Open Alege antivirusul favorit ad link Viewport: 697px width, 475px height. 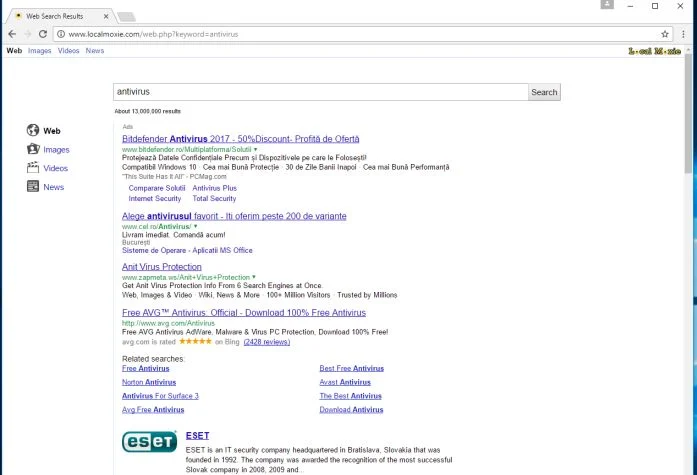point(234,216)
